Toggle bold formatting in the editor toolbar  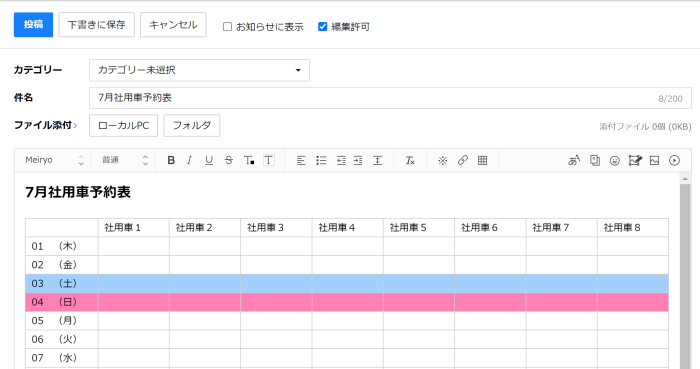[171, 160]
